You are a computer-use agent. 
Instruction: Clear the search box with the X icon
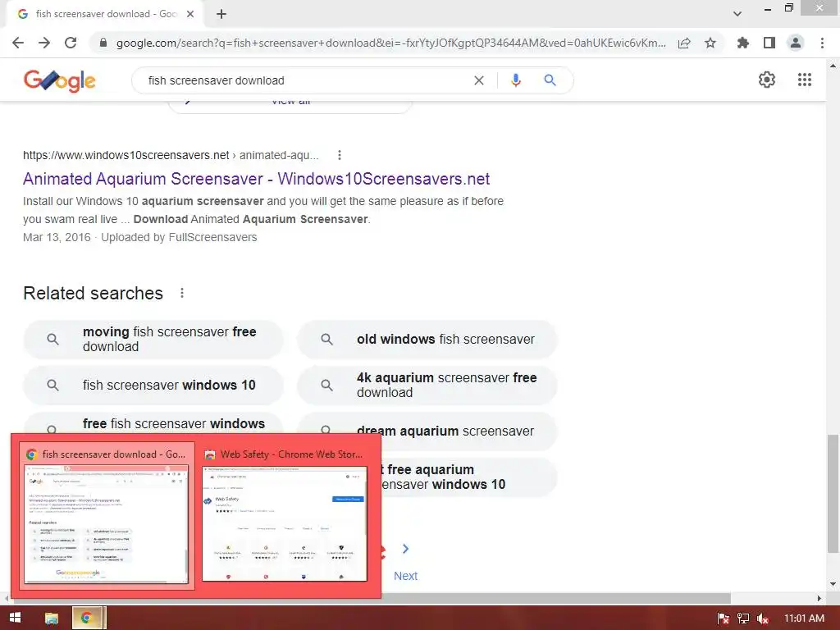click(479, 80)
